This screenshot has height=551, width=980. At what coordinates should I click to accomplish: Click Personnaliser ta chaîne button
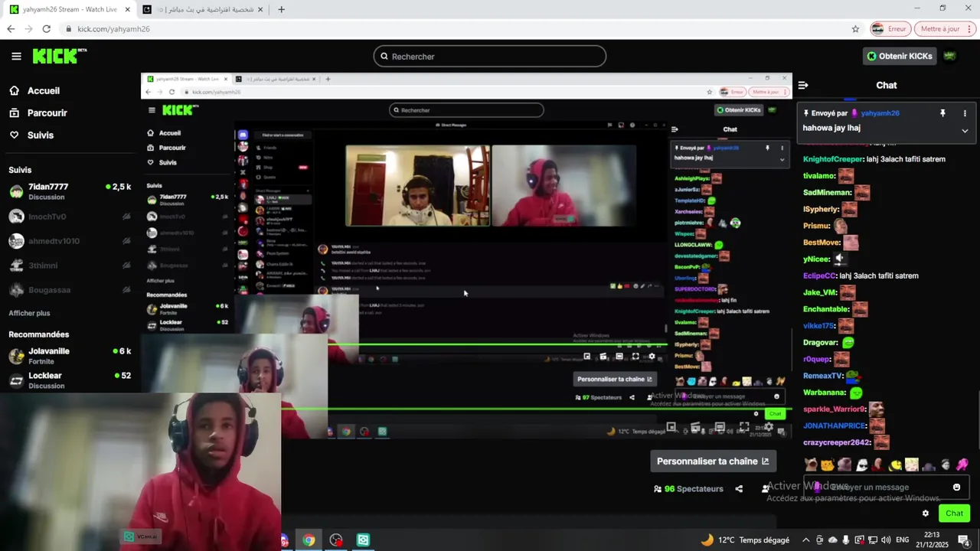click(x=713, y=461)
